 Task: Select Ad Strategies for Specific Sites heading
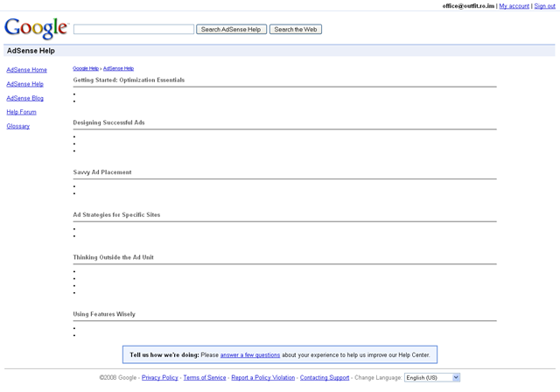click(x=116, y=214)
